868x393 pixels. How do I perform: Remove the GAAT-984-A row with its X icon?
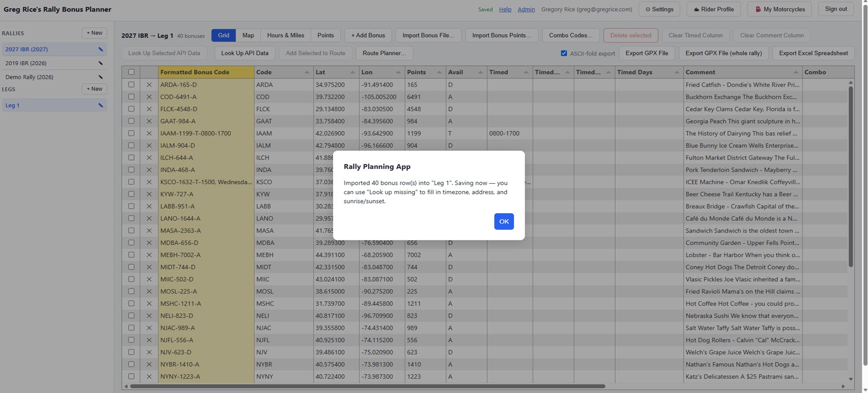tap(149, 121)
